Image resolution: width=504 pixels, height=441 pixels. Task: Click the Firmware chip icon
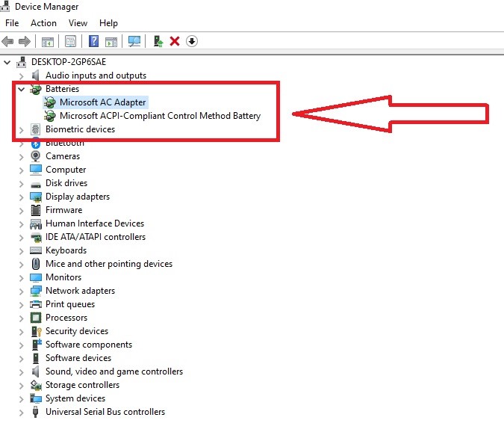[36, 210]
